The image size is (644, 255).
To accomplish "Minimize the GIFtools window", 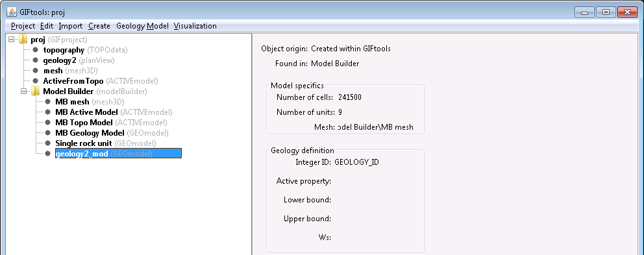I will [x=584, y=12].
